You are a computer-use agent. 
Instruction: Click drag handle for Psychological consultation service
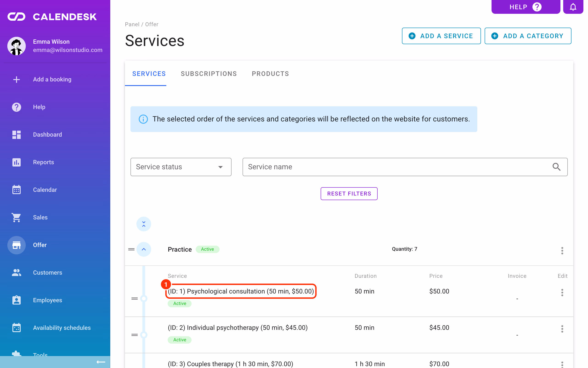point(135,298)
